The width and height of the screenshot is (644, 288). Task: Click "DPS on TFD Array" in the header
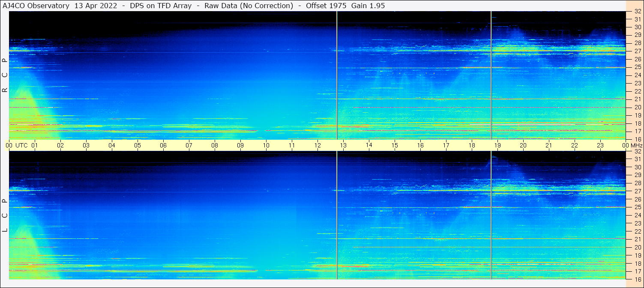pos(160,6)
